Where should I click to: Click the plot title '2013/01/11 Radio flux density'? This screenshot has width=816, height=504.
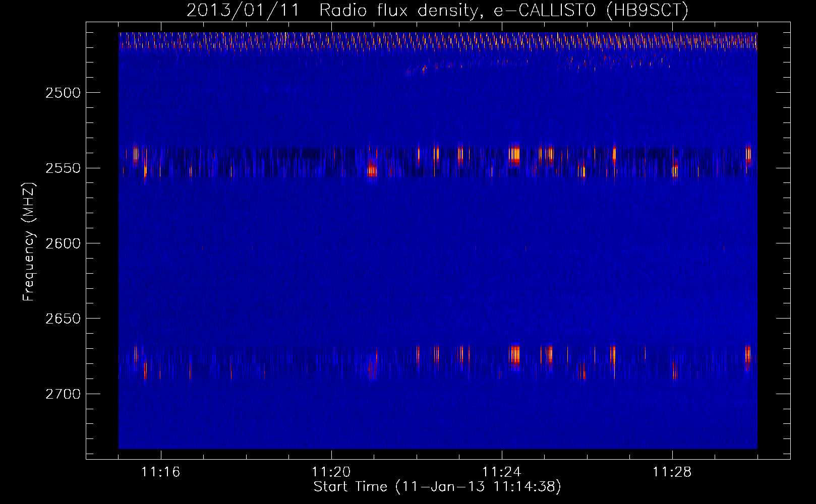(437, 10)
